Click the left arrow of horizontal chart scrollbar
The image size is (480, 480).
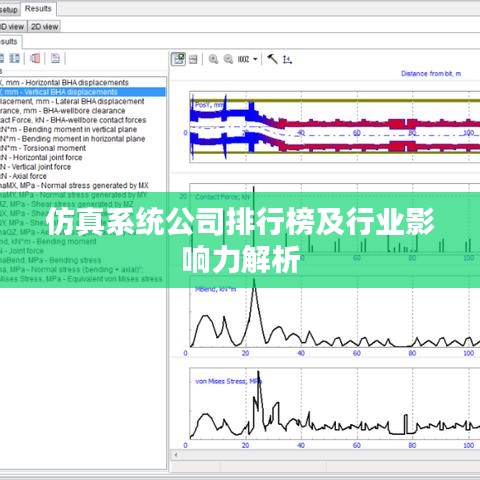176,454
